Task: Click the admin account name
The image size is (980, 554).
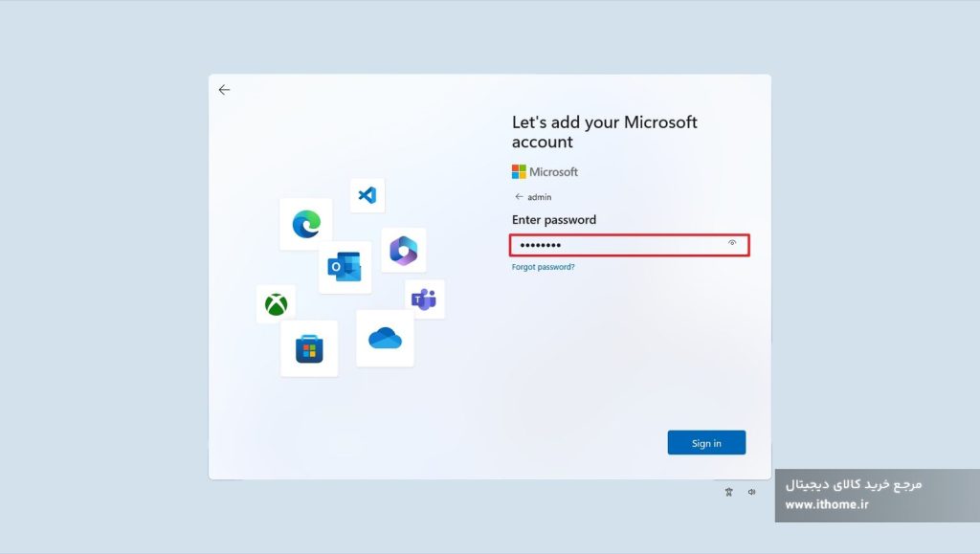Action: tap(540, 197)
